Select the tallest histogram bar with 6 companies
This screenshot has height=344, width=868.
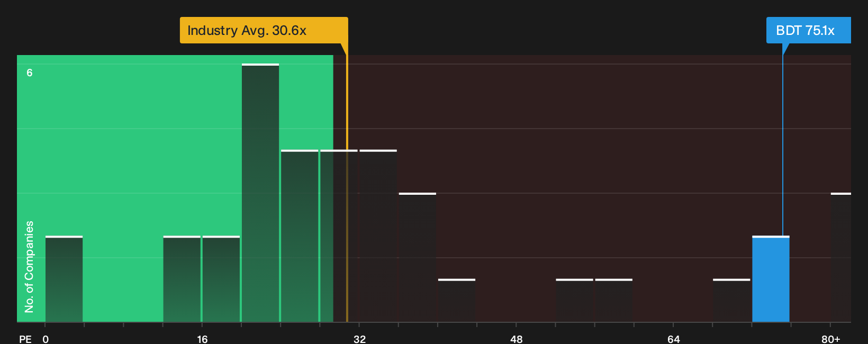pyautogui.click(x=260, y=193)
